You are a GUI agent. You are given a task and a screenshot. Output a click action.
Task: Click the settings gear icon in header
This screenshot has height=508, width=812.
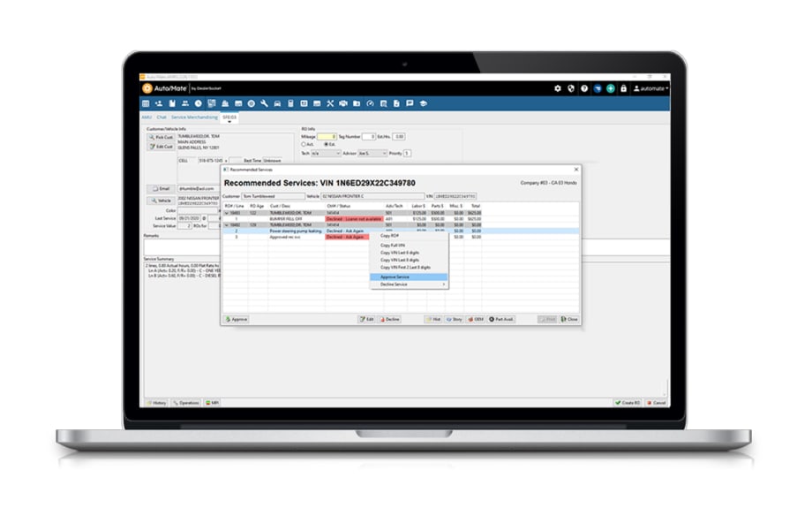(557, 88)
